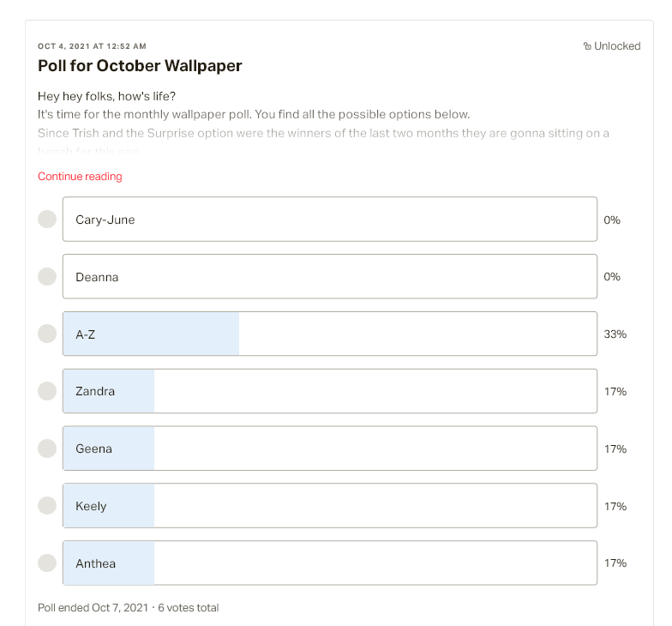Click the A-Z poll result bar
672x626 pixels.
pyautogui.click(x=329, y=334)
